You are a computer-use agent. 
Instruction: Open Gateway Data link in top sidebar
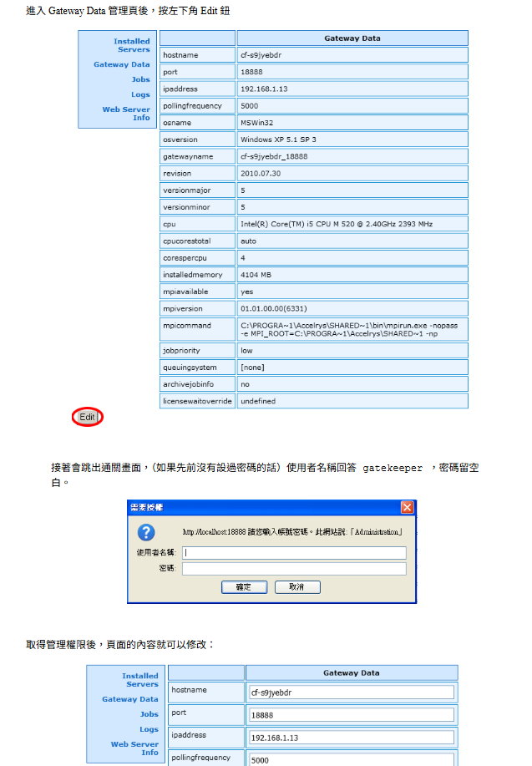coord(122,64)
